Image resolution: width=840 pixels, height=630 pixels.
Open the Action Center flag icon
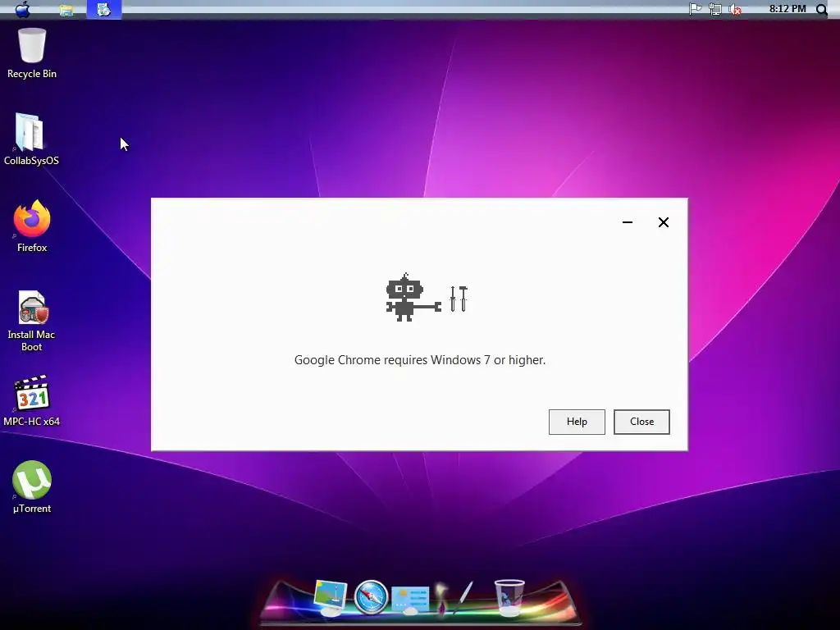(x=695, y=9)
